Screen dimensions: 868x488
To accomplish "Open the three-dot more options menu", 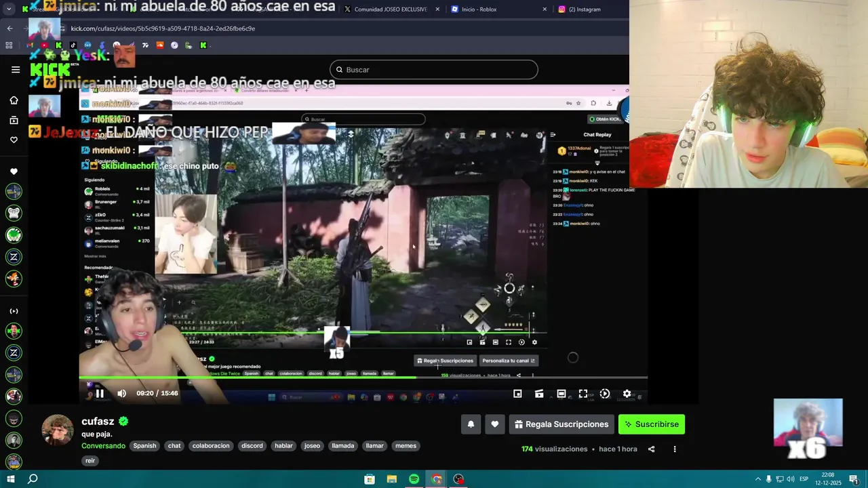I will [x=675, y=449].
